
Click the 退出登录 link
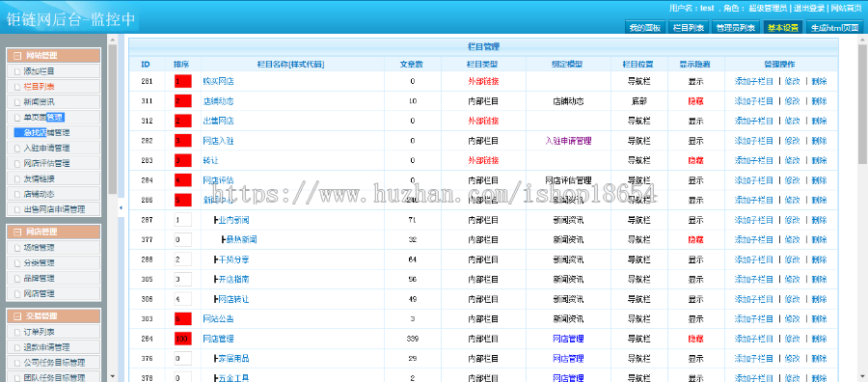809,9
